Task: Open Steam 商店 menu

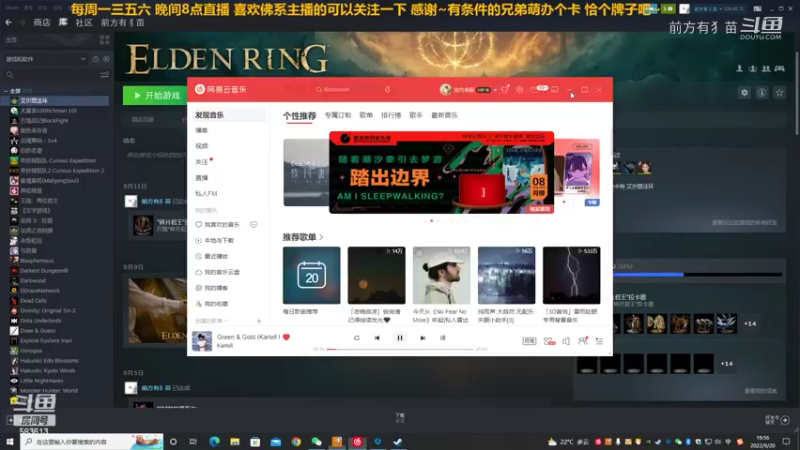Action: [x=42, y=22]
